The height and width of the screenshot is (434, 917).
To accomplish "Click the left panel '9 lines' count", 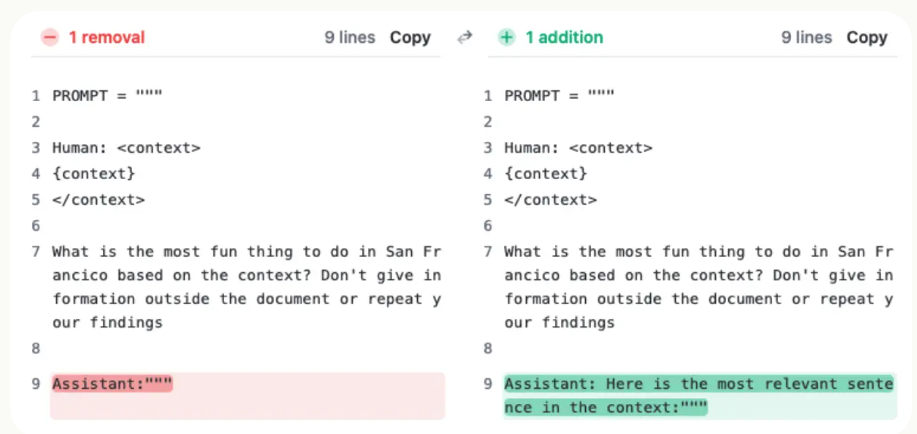I will click(x=350, y=38).
